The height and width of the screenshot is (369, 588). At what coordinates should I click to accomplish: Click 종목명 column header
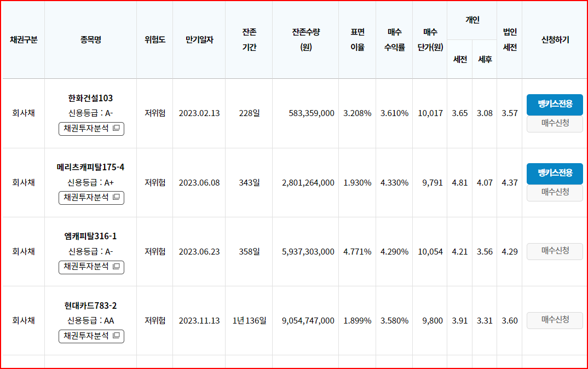[x=90, y=40]
